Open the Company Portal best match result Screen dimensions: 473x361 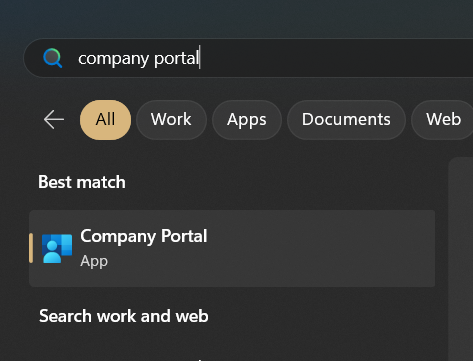232,248
